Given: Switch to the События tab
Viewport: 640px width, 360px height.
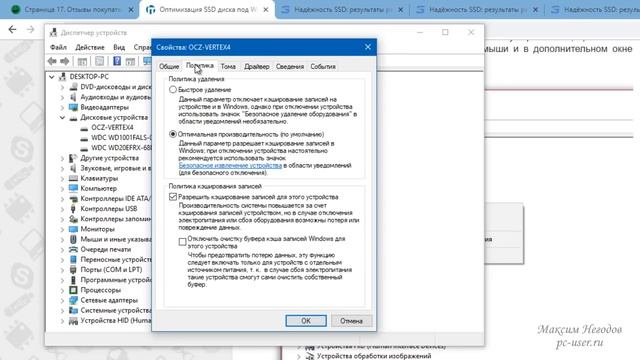Looking at the screenshot, I should point(323,66).
